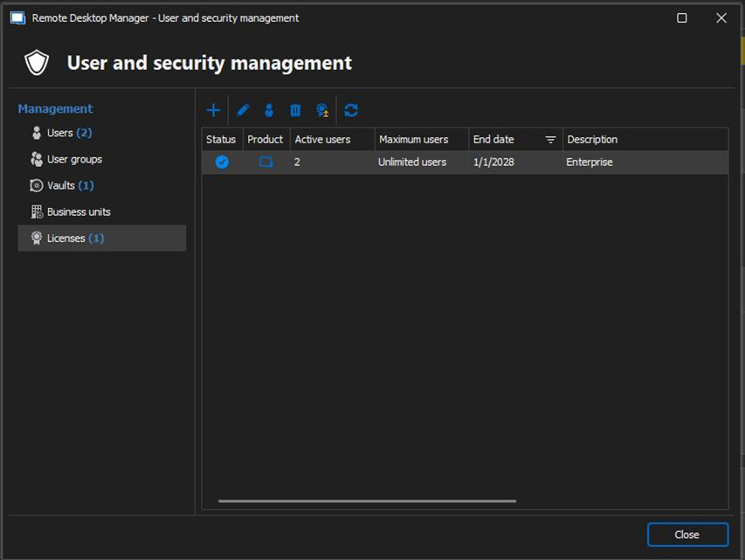Close the window with X button
This screenshot has height=560, width=745.
(x=721, y=18)
